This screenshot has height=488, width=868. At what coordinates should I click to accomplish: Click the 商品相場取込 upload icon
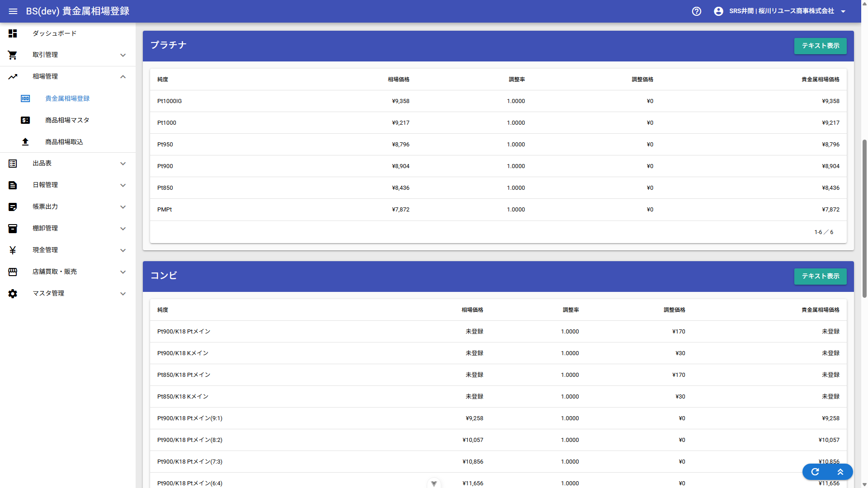25,142
